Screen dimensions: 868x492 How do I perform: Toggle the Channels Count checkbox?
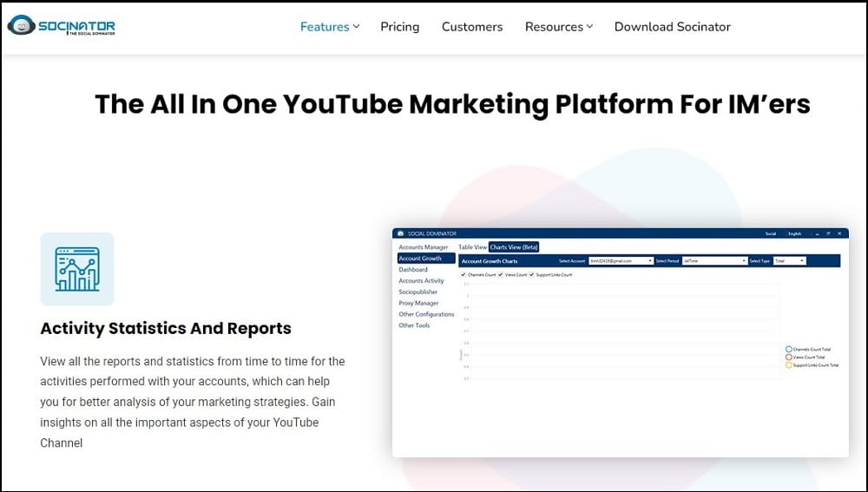coord(464,274)
